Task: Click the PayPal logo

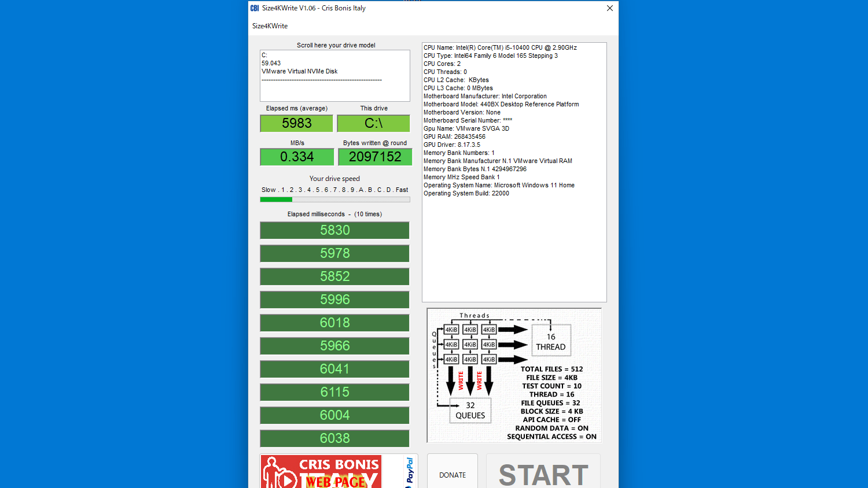Action: coord(410,471)
